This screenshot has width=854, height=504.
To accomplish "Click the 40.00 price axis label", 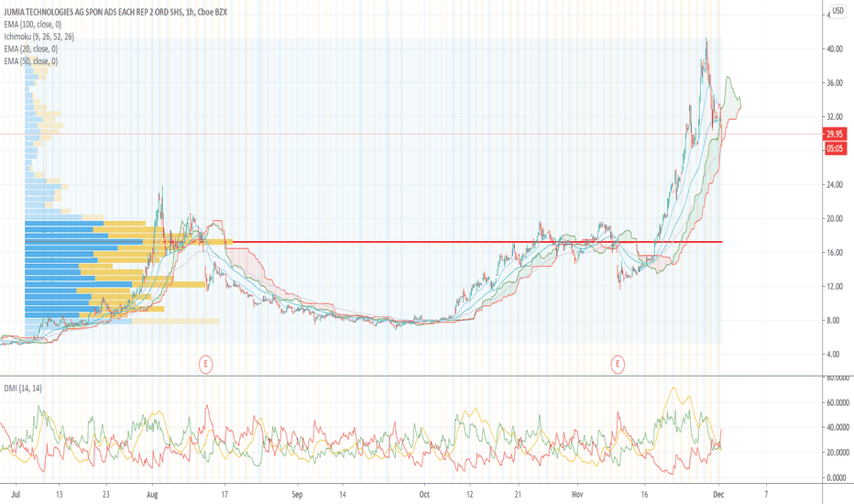I will (835, 49).
